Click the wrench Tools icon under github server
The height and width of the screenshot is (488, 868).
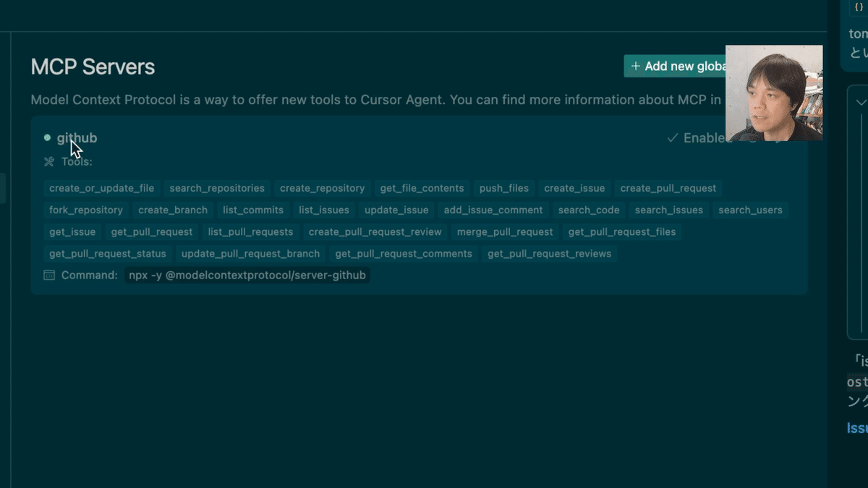47,161
